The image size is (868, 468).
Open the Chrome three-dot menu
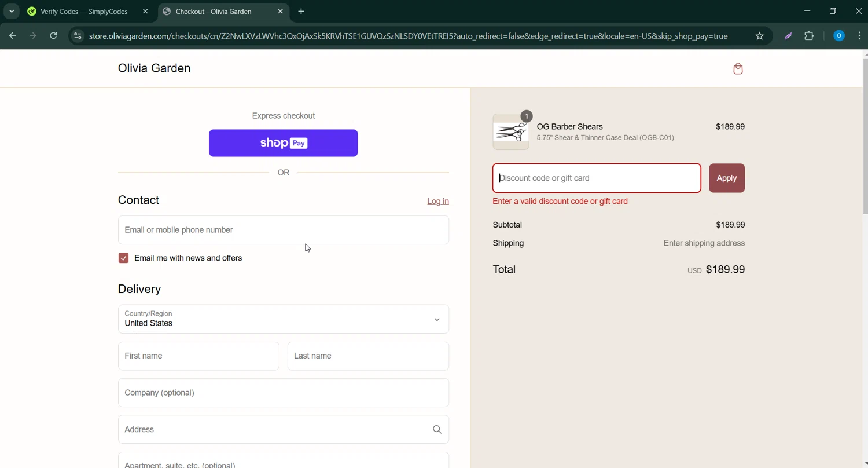click(859, 36)
